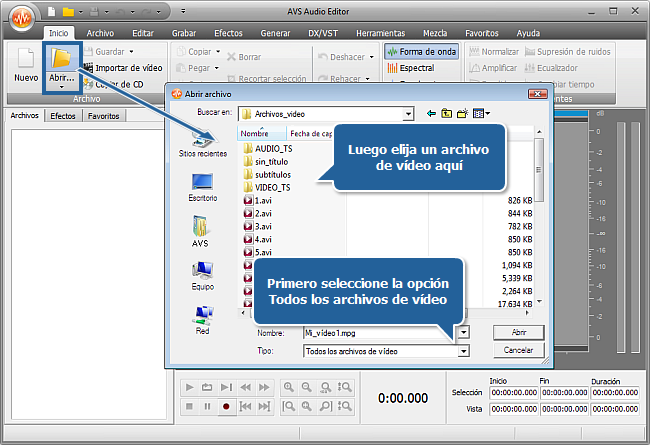Click the Cancelar button in the dialog
The image size is (650, 445).
[x=519, y=350]
